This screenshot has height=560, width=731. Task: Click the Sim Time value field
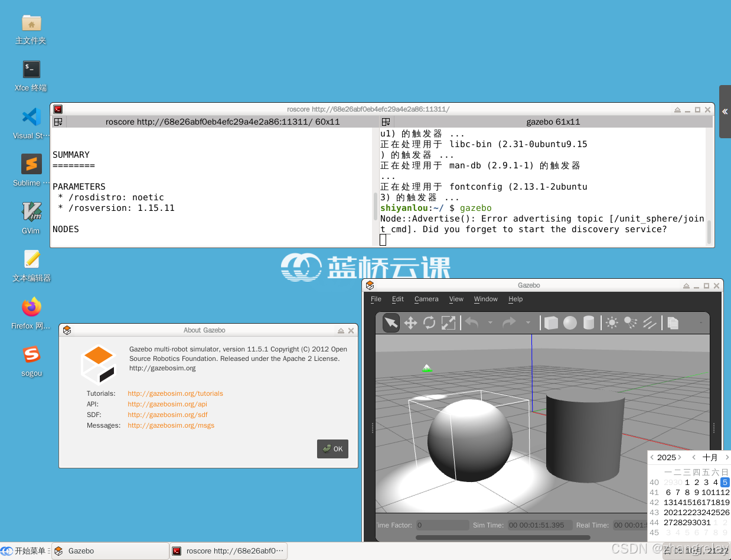point(539,525)
